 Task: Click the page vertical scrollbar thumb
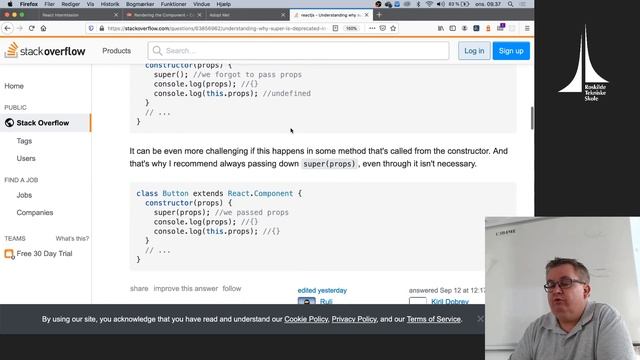[x=532, y=118]
